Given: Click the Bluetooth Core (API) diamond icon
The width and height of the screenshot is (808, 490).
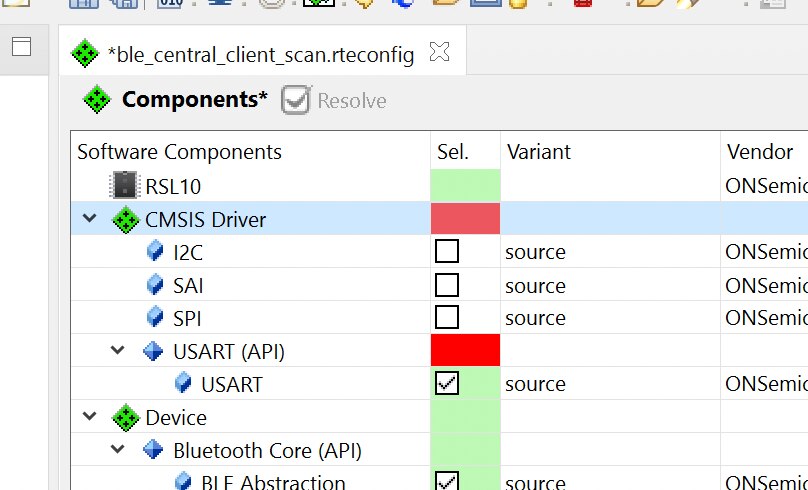Looking at the screenshot, I should coord(153,450).
